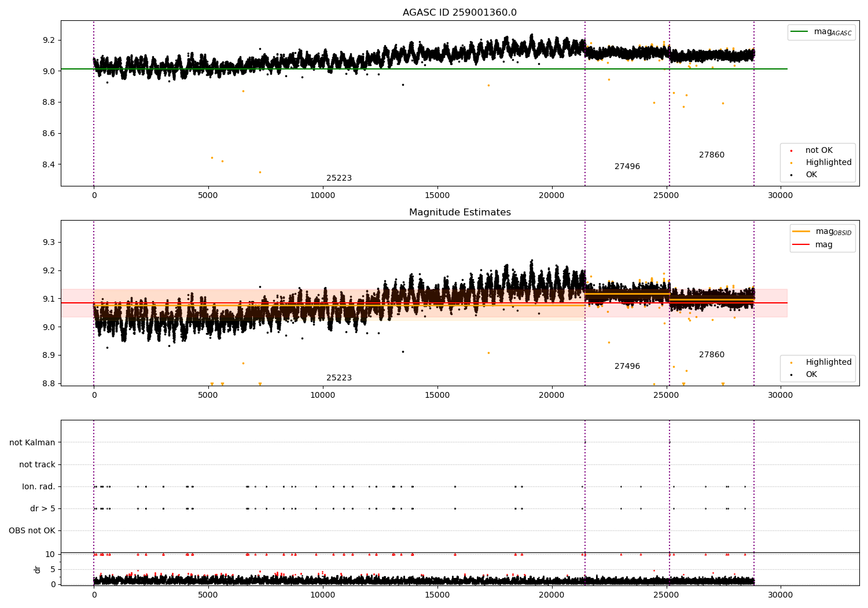Click the 'Magnitude Estimates' plot title
The image size is (868, 608).
point(459,213)
